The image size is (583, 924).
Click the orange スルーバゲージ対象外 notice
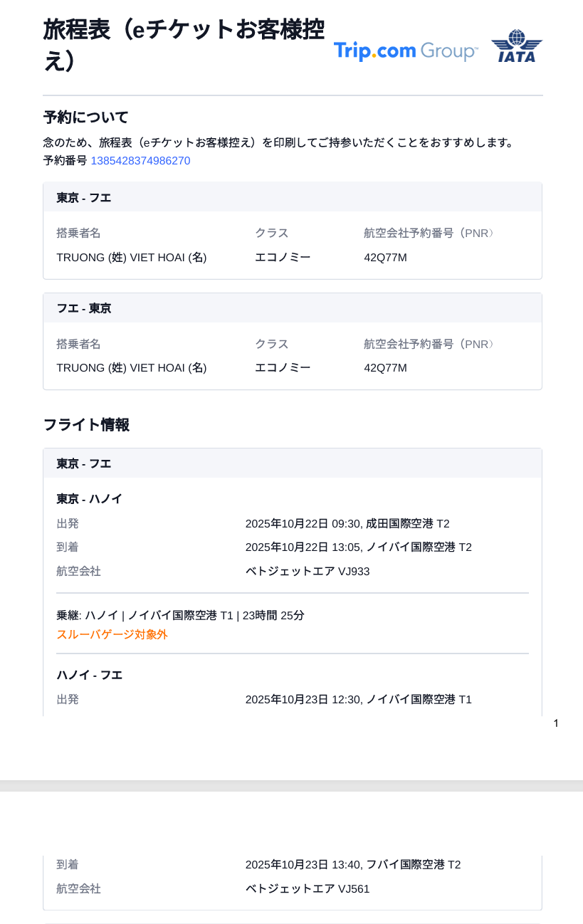click(x=112, y=634)
